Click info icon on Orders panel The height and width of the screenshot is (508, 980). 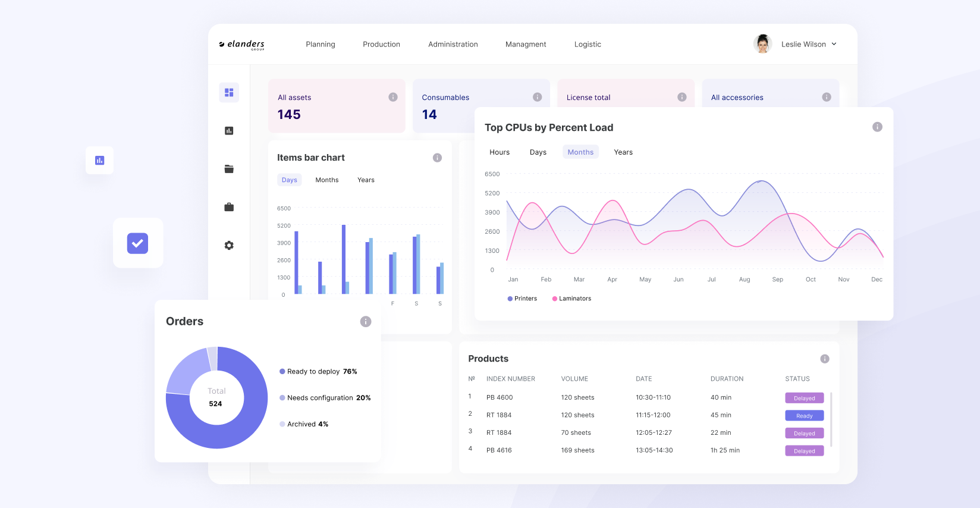366,321
